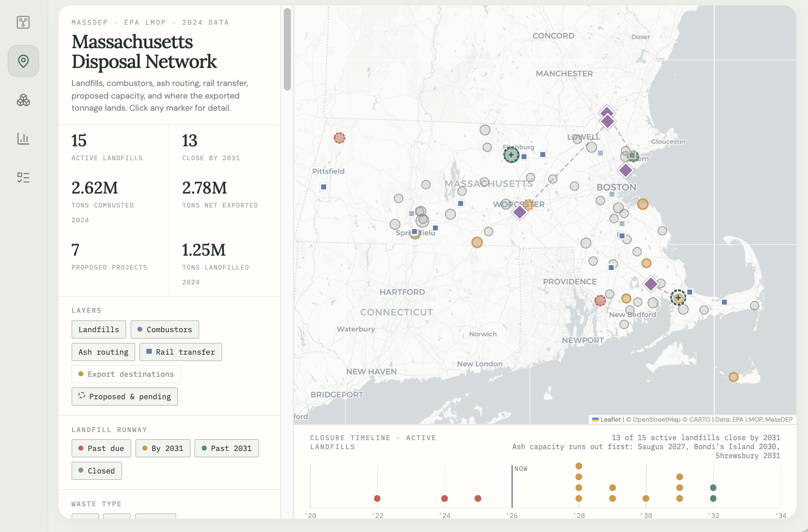Toggle the Proposed & pending layer
Screen dimensions: 808x532
pos(125,397)
